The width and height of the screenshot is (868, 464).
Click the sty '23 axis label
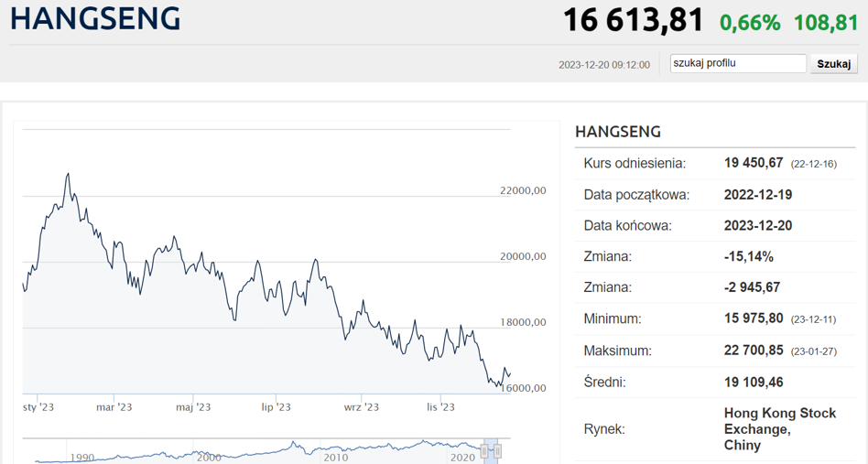(x=38, y=407)
